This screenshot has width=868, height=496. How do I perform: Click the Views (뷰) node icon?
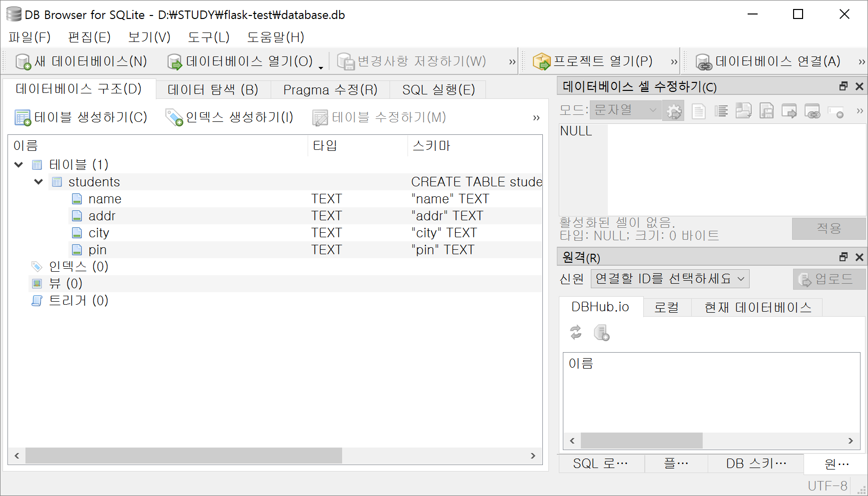[37, 284]
